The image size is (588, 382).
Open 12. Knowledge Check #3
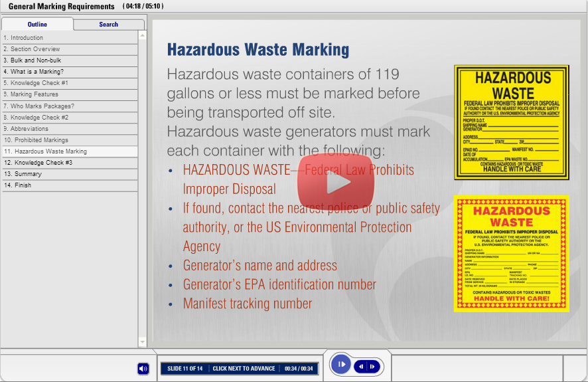(70, 163)
